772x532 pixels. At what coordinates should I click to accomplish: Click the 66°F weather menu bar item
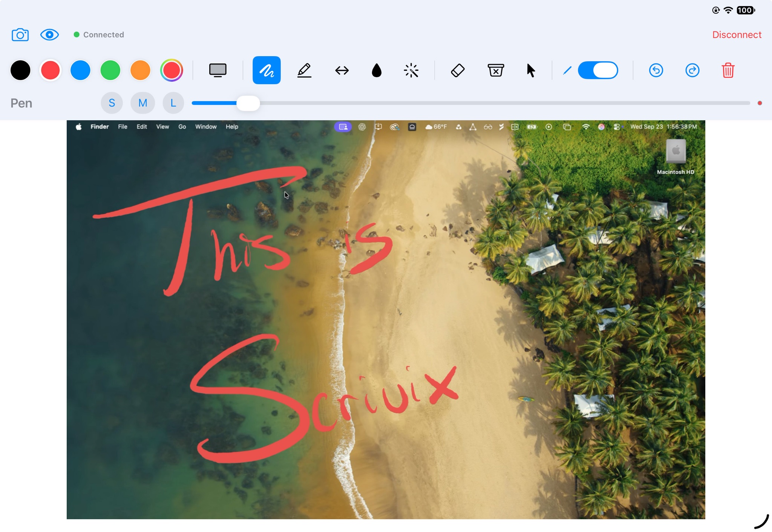click(436, 127)
